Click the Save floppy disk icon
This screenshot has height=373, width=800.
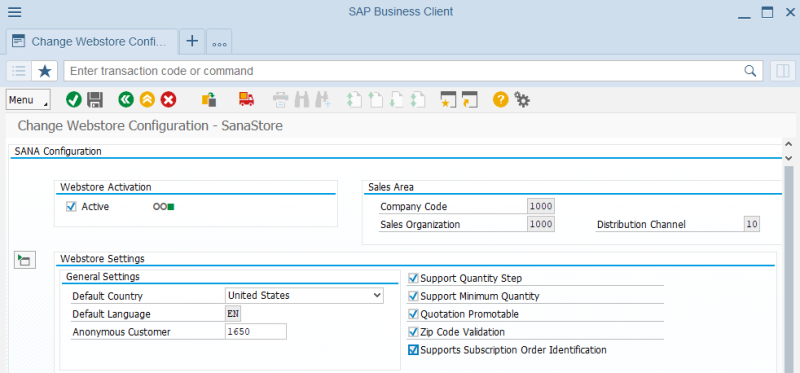[x=95, y=100]
